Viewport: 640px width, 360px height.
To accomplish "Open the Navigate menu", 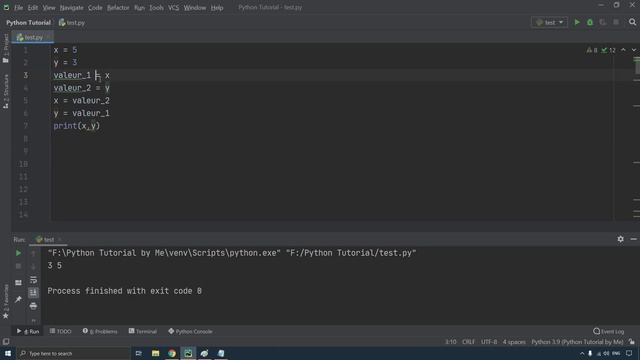I will coord(71,7).
